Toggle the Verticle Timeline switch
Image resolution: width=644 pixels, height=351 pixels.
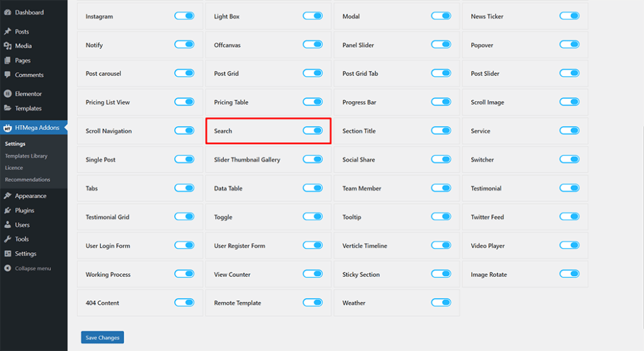(441, 245)
